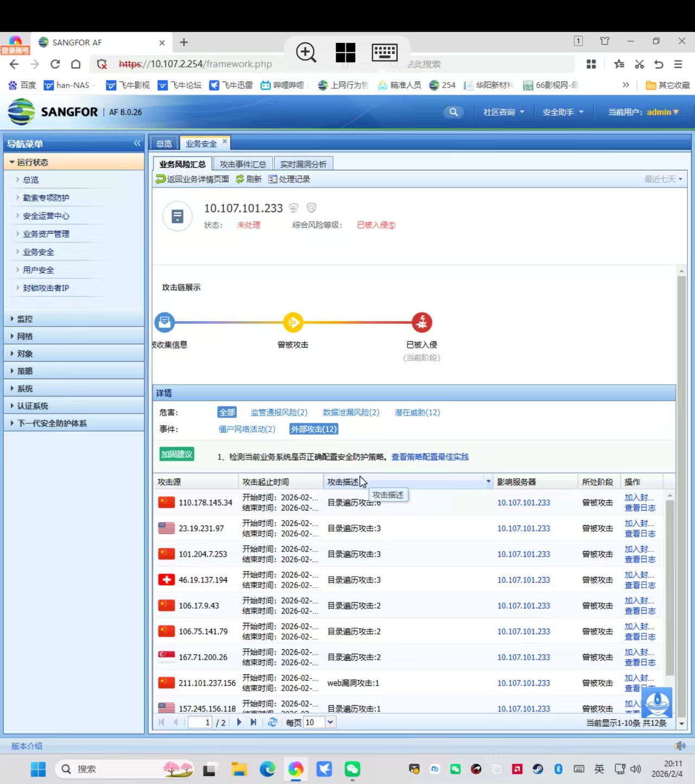
Task: Click 加入封... for attacker 110.178.145.34
Action: pos(639,498)
